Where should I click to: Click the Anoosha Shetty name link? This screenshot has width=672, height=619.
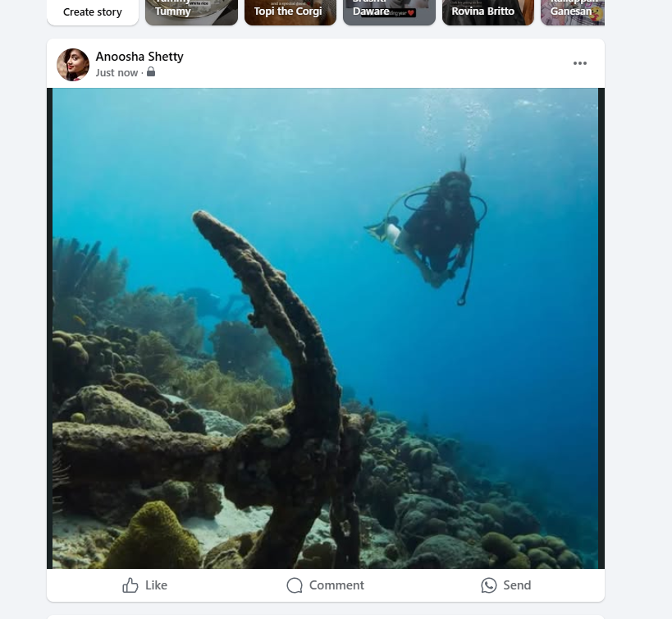click(139, 57)
